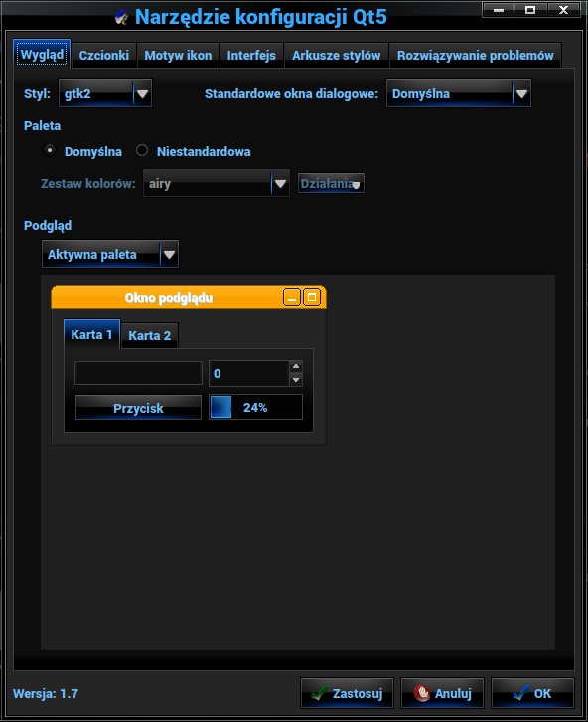Open the Działania actions menu button
588x722 pixels.
(331, 184)
